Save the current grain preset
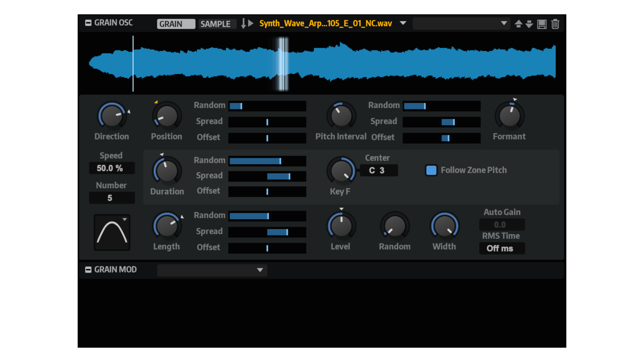644x362 pixels. click(542, 23)
